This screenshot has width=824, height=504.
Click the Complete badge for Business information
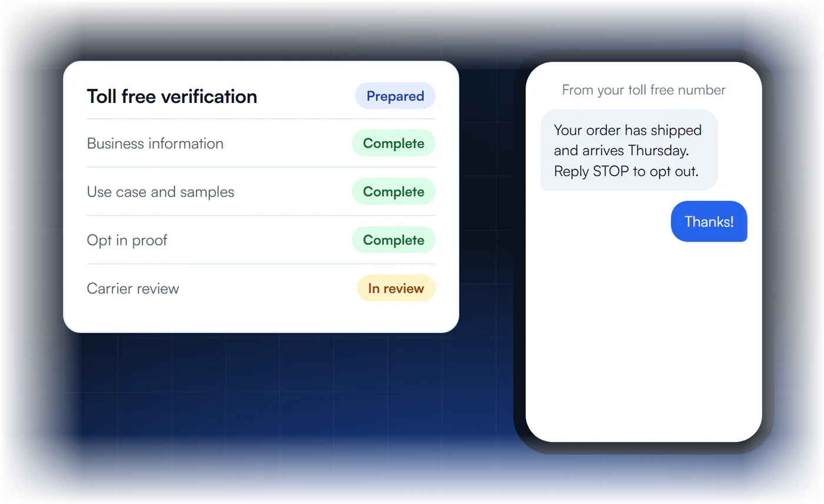[394, 143]
